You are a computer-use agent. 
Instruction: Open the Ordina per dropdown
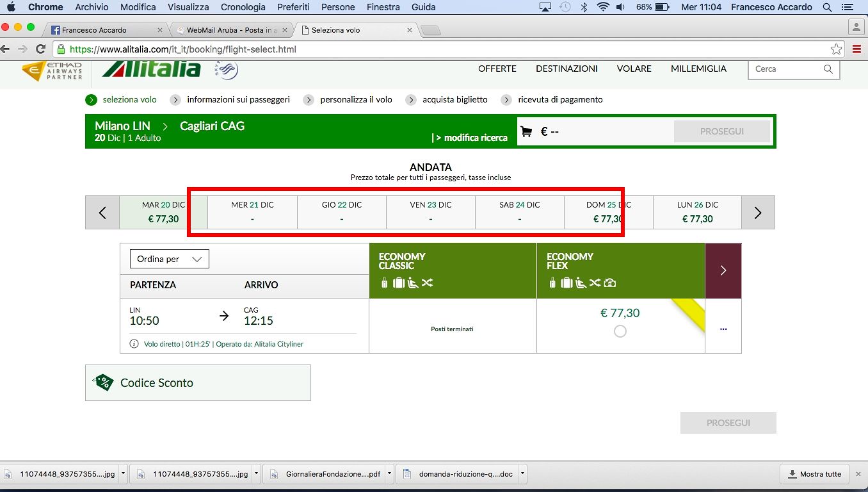pos(170,259)
